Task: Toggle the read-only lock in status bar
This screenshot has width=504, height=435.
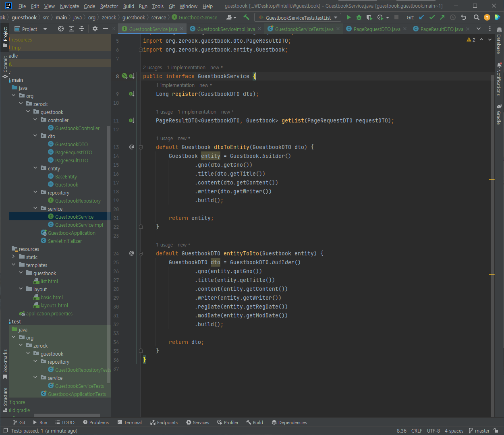Action: 496,431
